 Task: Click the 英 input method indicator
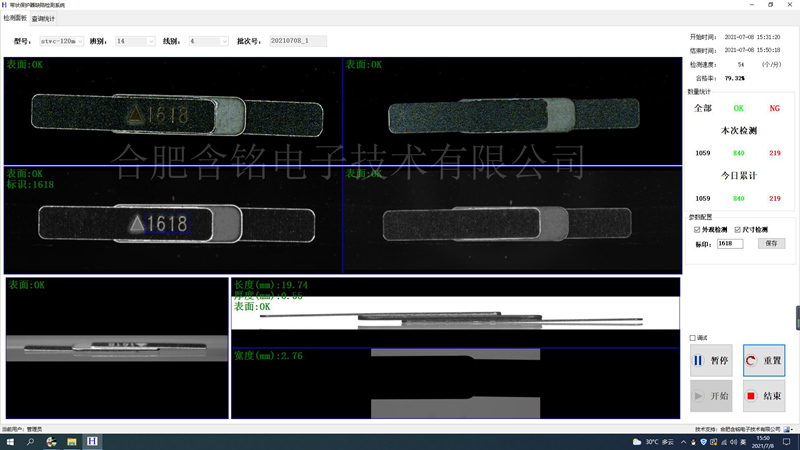743,442
